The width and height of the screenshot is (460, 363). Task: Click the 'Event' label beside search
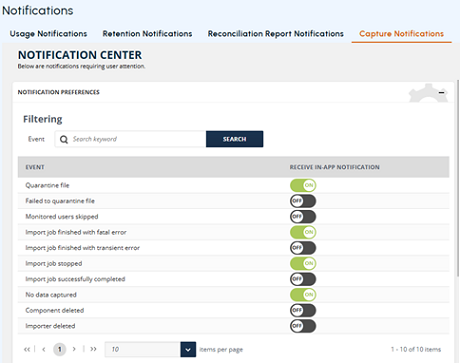[36, 139]
